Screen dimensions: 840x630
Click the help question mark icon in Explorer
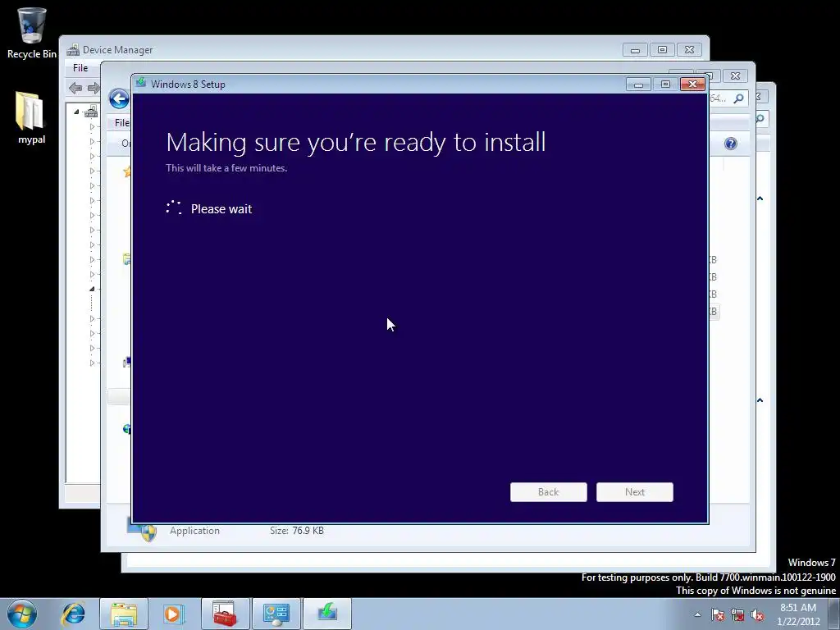pyautogui.click(x=731, y=144)
